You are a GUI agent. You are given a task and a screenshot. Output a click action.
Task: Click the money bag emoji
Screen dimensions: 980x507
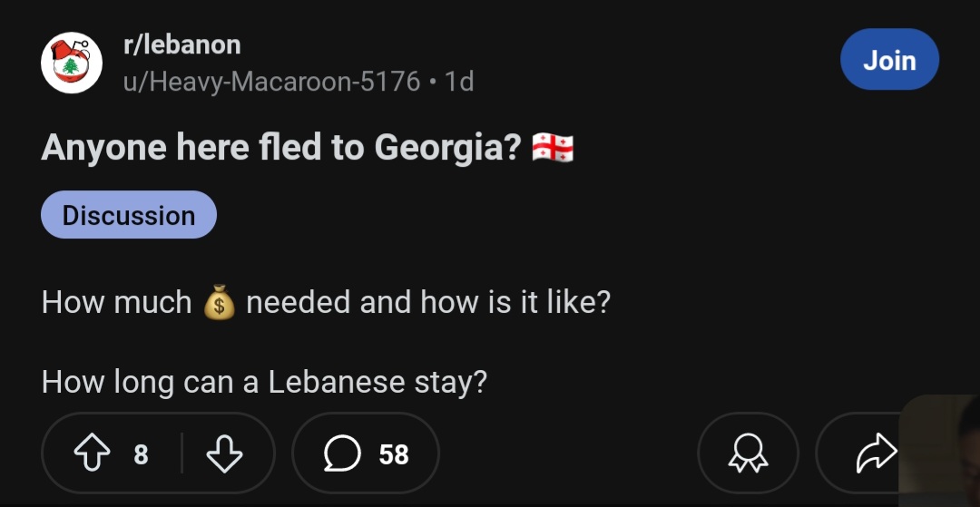(x=219, y=302)
